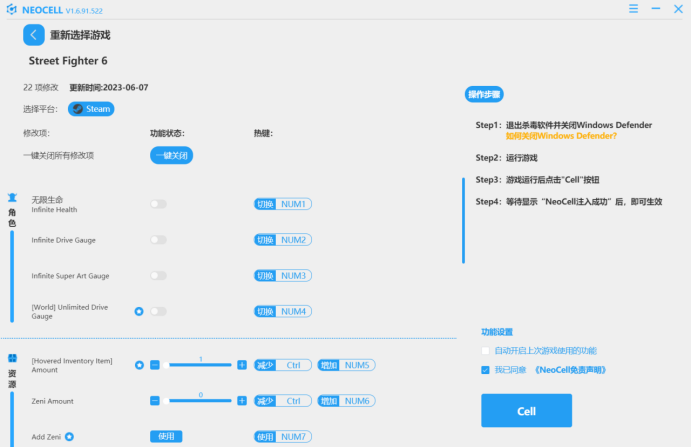
Task: Click the 一键关闭 button
Action: tap(171, 155)
